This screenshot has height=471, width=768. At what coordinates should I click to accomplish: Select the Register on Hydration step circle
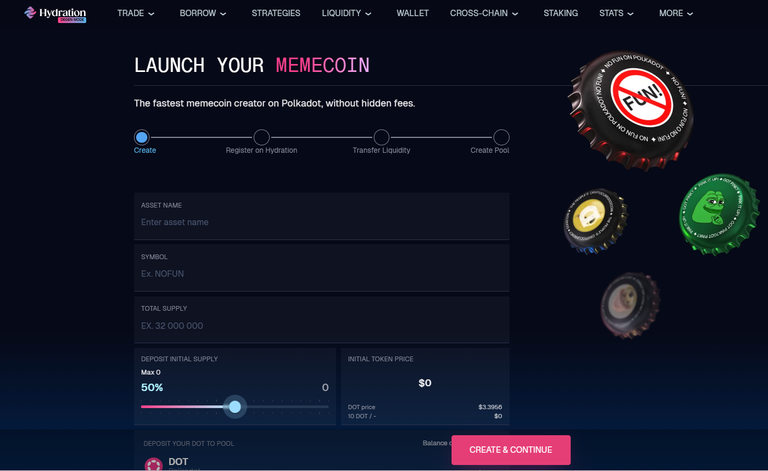tap(262, 137)
